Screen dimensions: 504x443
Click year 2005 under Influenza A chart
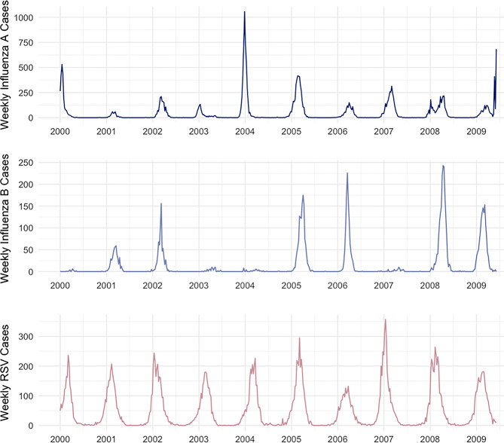tap(292, 132)
